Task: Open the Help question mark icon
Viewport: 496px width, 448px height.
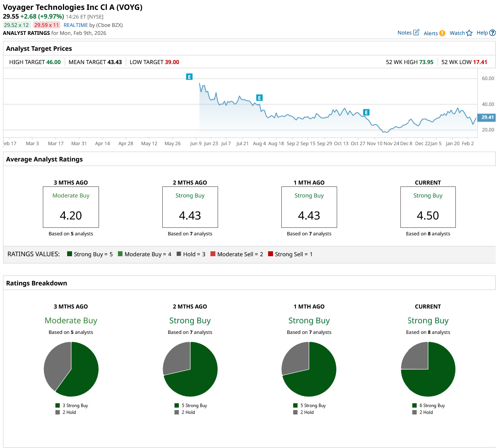Action: point(492,33)
